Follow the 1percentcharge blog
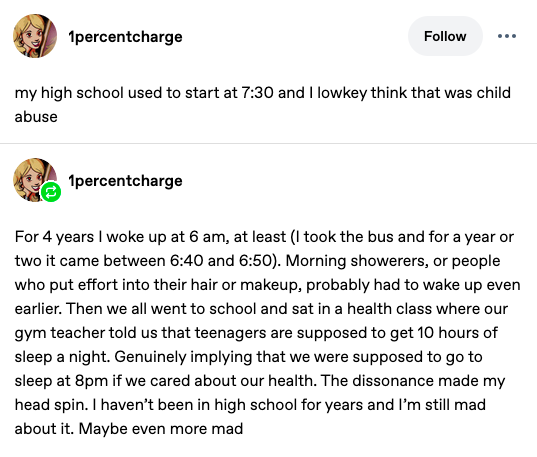537x457 pixels. coord(445,36)
